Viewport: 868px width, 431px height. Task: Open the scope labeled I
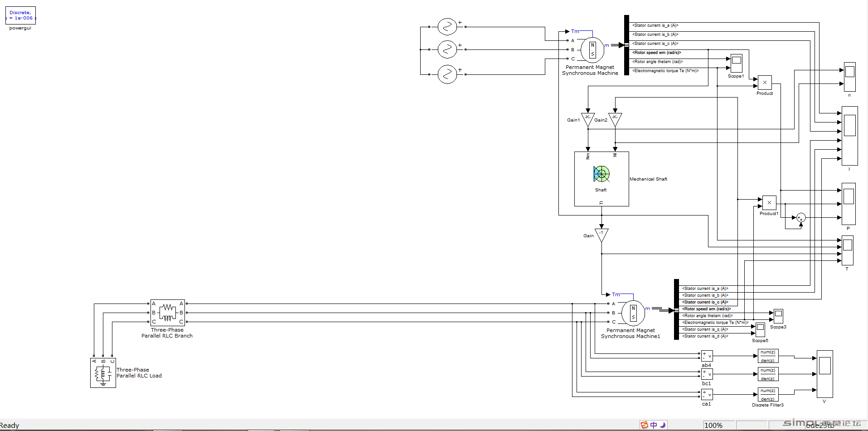coord(850,136)
